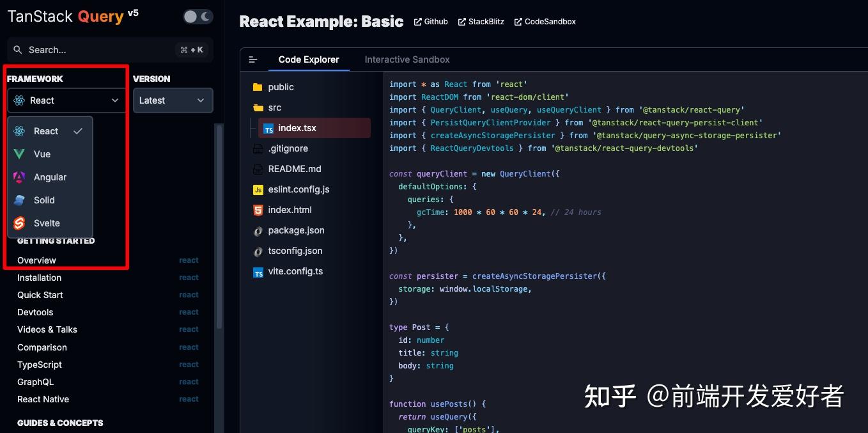Click the file icon next to package.json

(258, 231)
